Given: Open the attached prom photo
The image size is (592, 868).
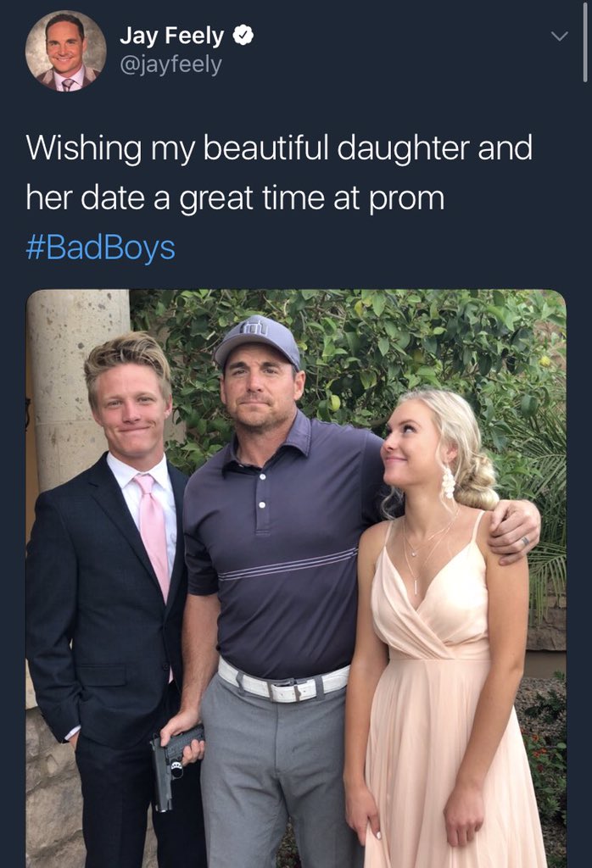Looking at the screenshot, I should coord(296,578).
